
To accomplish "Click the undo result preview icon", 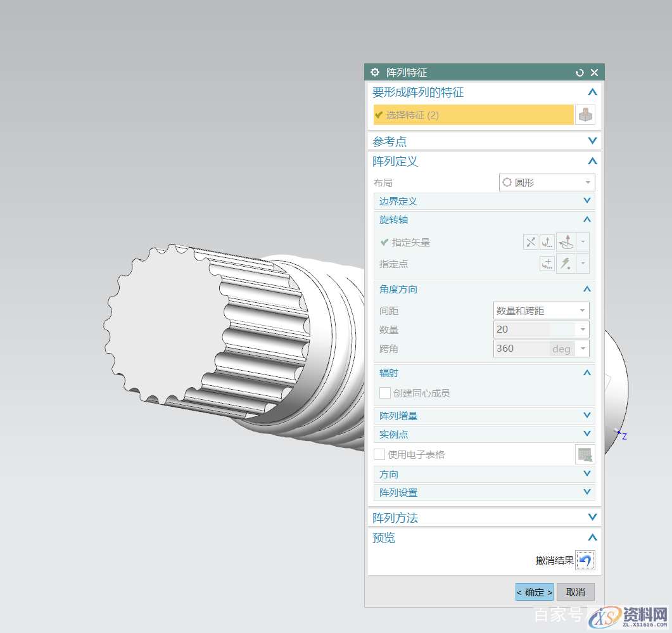I will (585, 560).
